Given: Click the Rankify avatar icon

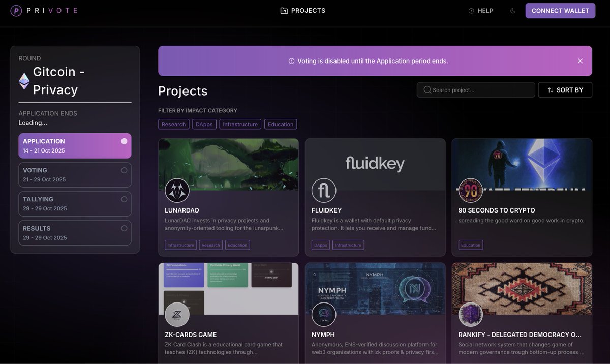Looking at the screenshot, I should click(471, 315).
